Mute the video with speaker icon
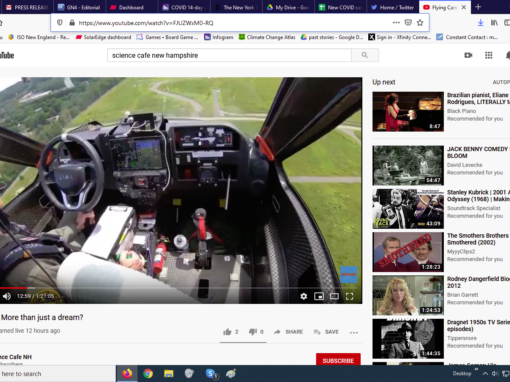 coord(6,296)
